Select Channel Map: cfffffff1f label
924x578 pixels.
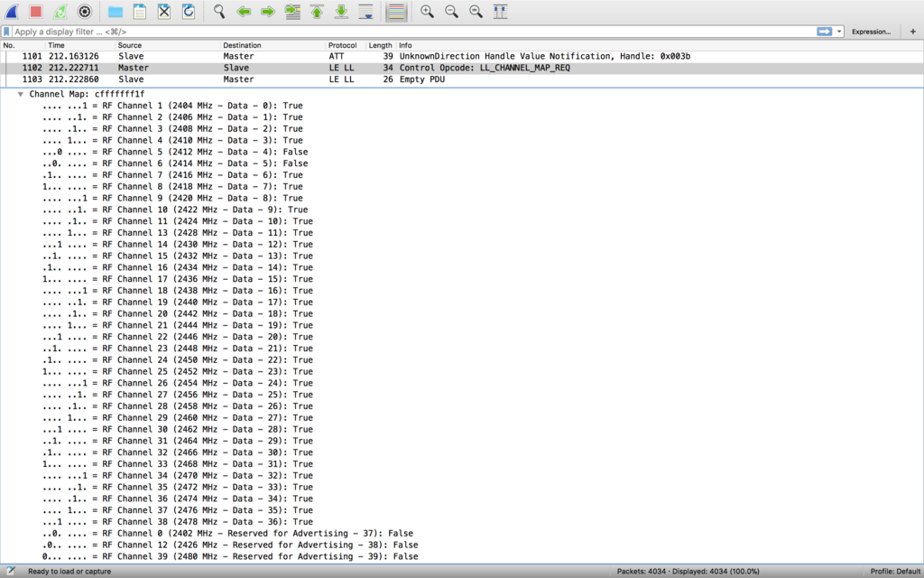coord(87,94)
